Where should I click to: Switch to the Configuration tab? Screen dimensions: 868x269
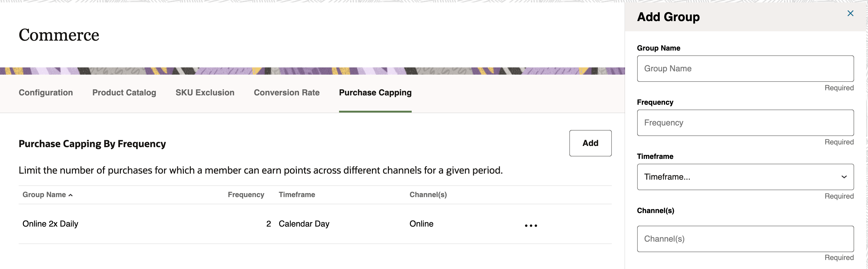click(46, 92)
